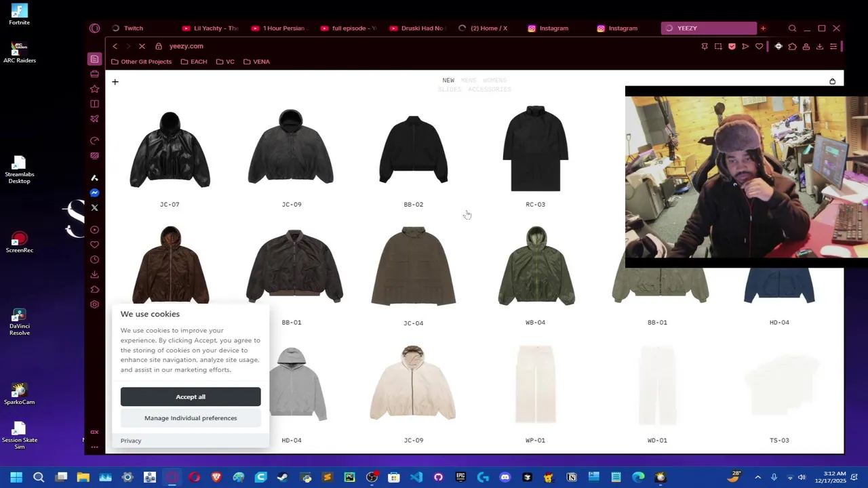Select NEW category on Yeezy nav
Screen dimensions: 868x488
[x=448, y=80]
